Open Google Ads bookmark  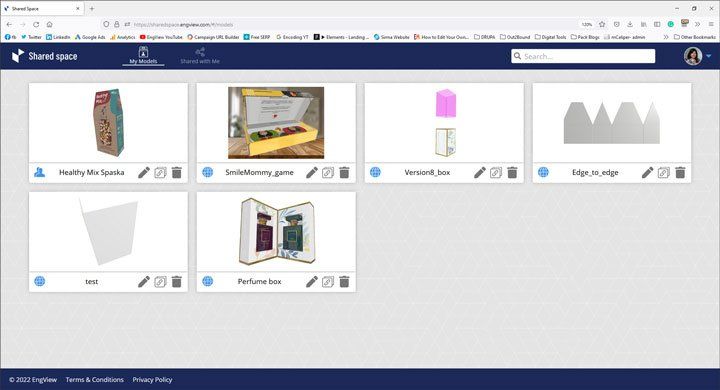point(90,37)
